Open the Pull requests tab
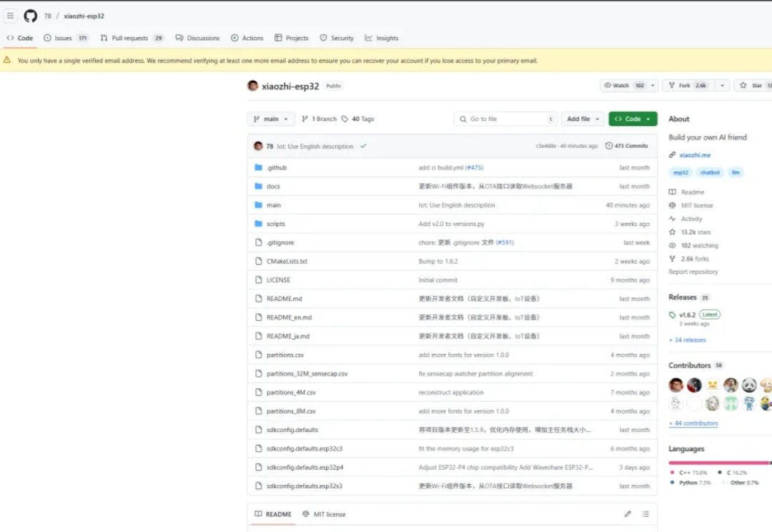Screen dimensions: 772x532 (132, 38)
